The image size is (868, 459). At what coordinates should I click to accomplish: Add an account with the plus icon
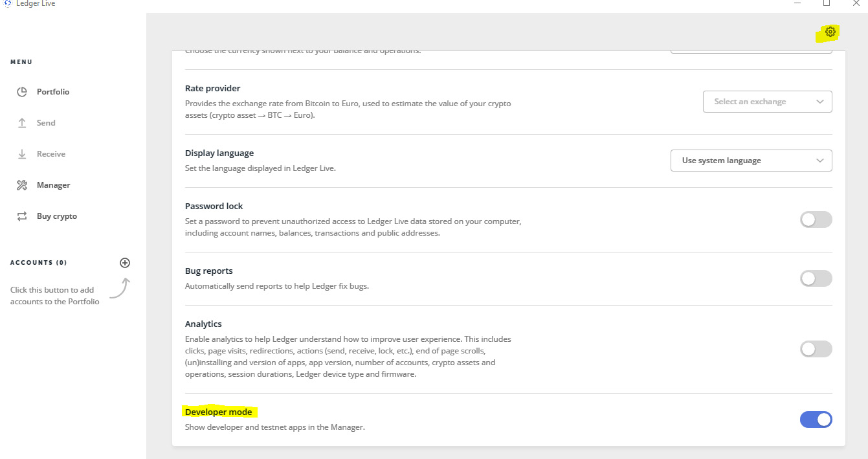pos(125,263)
